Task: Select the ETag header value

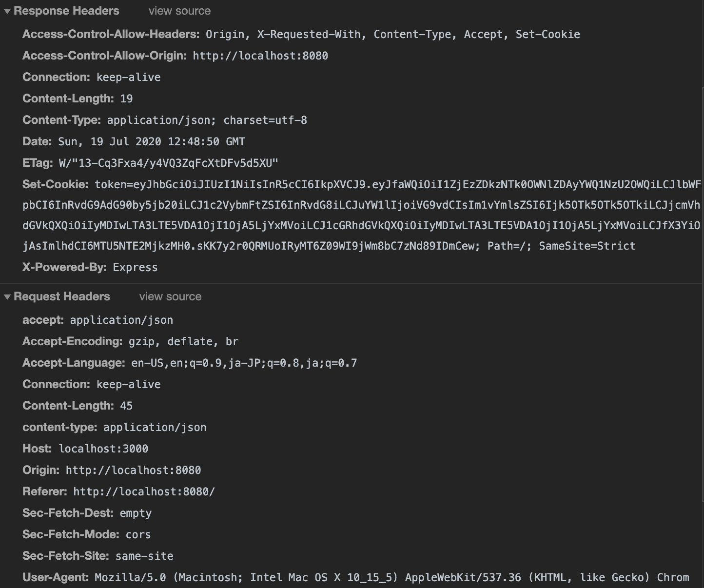Action: click(168, 163)
